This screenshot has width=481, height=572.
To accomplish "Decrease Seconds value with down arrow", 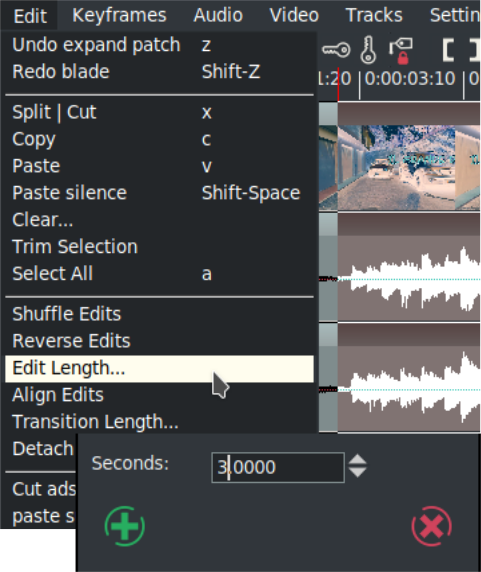I will point(357,472).
